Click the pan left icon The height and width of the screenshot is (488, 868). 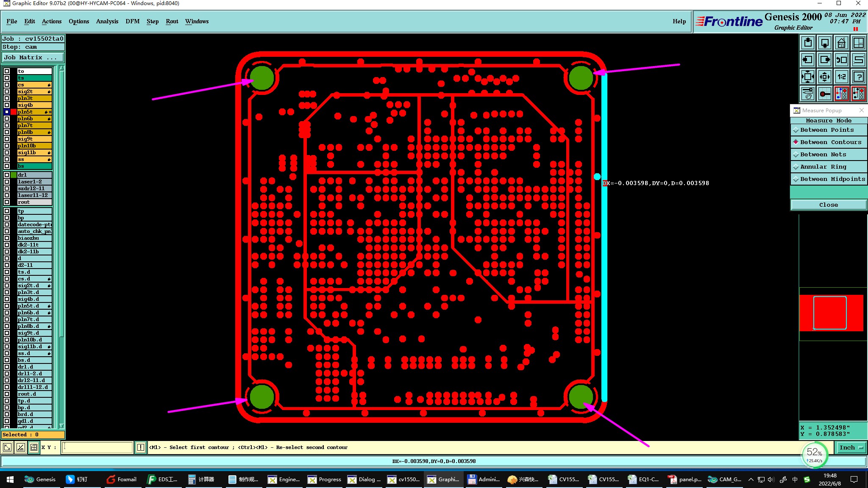coord(808,60)
